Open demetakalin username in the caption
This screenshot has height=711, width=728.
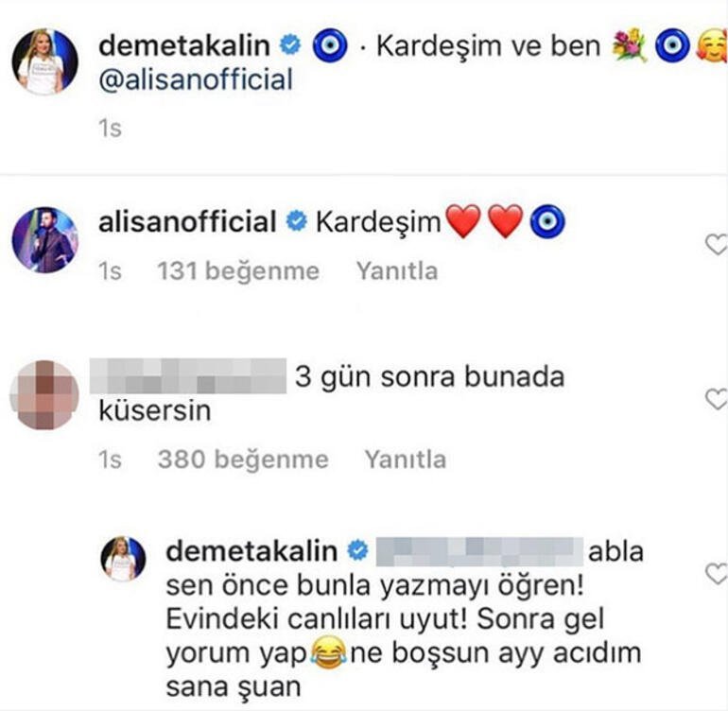184,46
